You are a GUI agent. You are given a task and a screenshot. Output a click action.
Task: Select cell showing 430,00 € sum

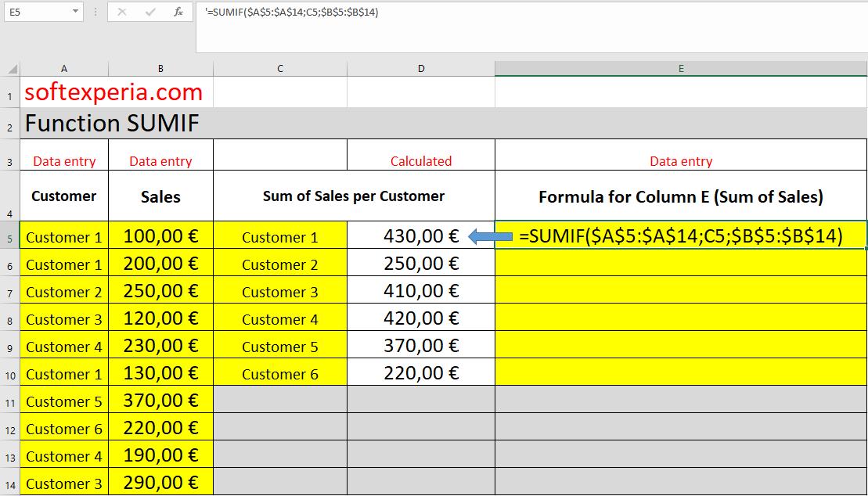421,235
